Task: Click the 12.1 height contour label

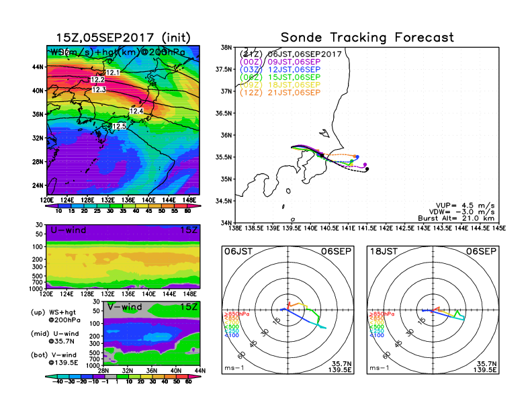Action: [113, 73]
